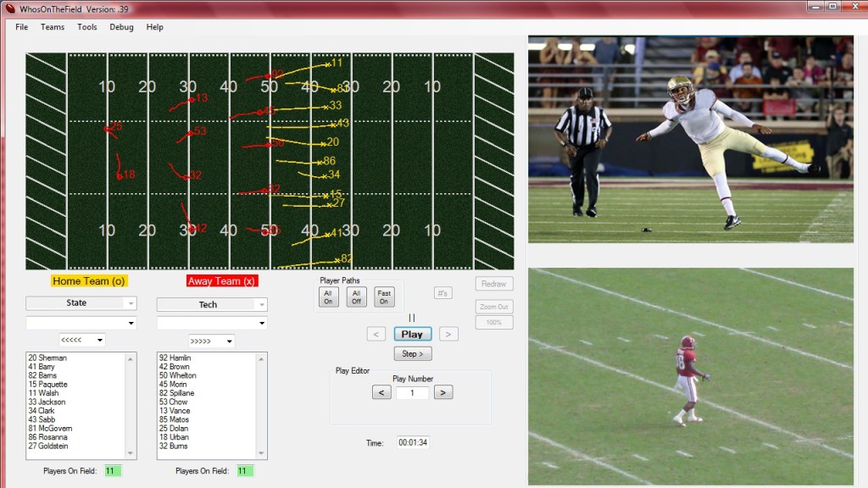Click the previous play number arrow

click(381, 392)
